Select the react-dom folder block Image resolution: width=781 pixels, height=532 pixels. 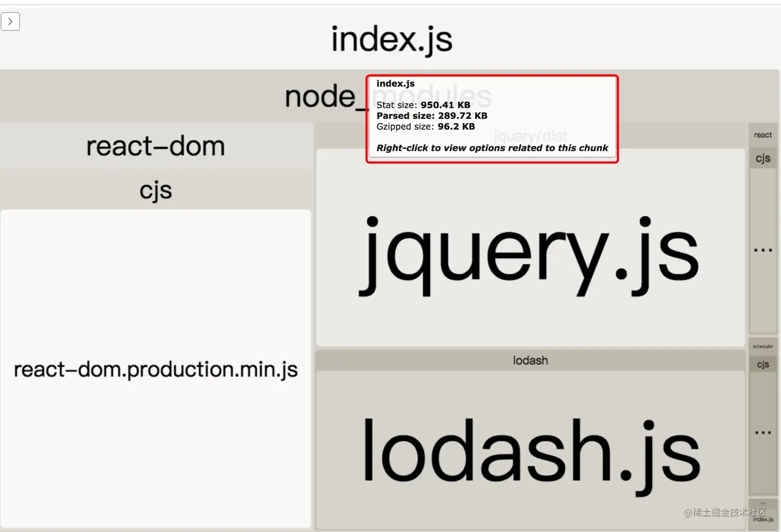point(156,146)
